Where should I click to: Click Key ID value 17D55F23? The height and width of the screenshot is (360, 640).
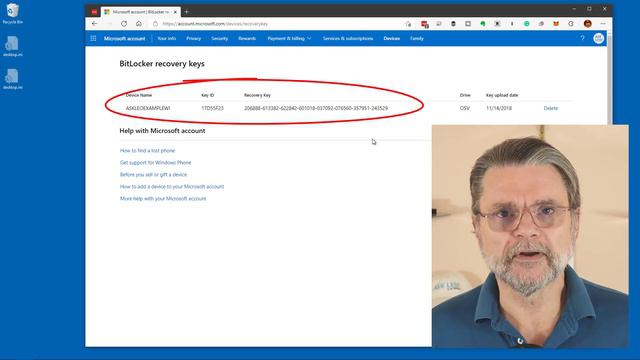click(x=212, y=108)
